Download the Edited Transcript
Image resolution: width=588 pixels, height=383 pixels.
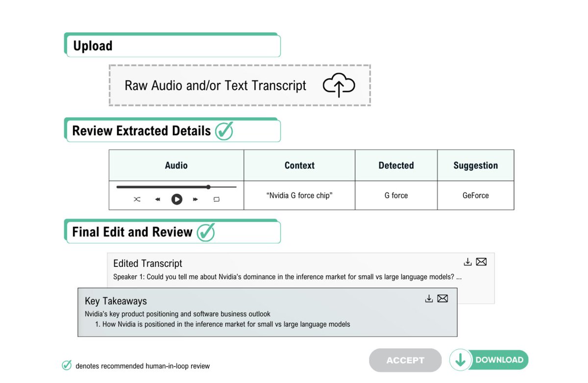click(x=467, y=262)
